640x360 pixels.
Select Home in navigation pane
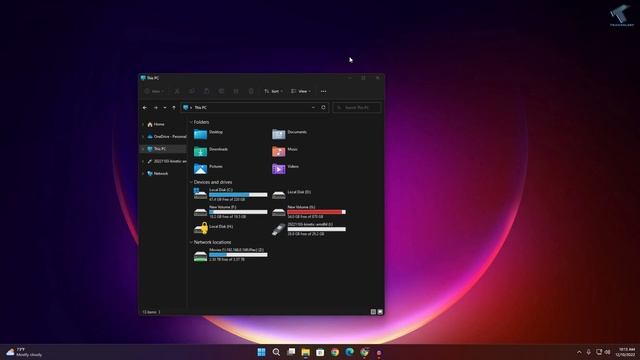click(163, 124)
